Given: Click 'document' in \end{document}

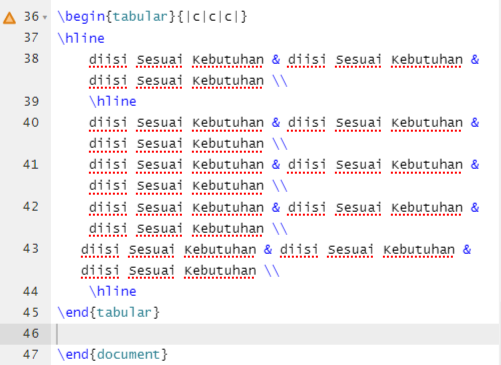Looking at the screenshot, I should coord(129,354).
